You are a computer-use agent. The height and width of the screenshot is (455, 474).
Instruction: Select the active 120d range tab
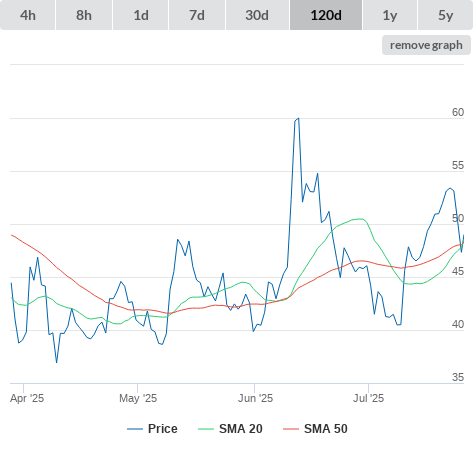coord(326,15)
